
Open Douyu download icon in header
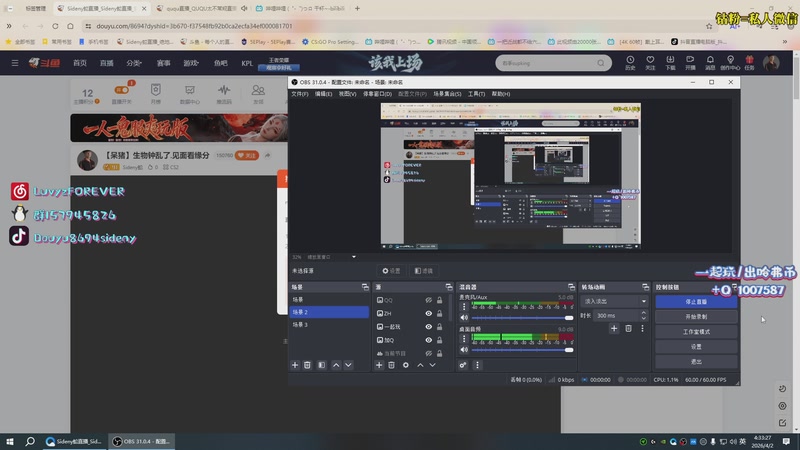tap(670, 63)
